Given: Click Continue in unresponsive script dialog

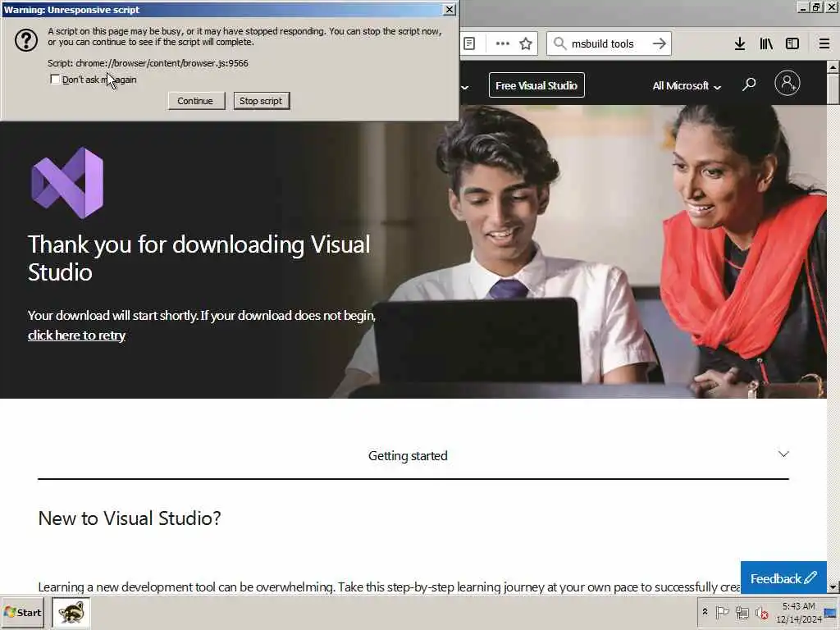Looking at the screenshot, I should [x=196, y=101].
